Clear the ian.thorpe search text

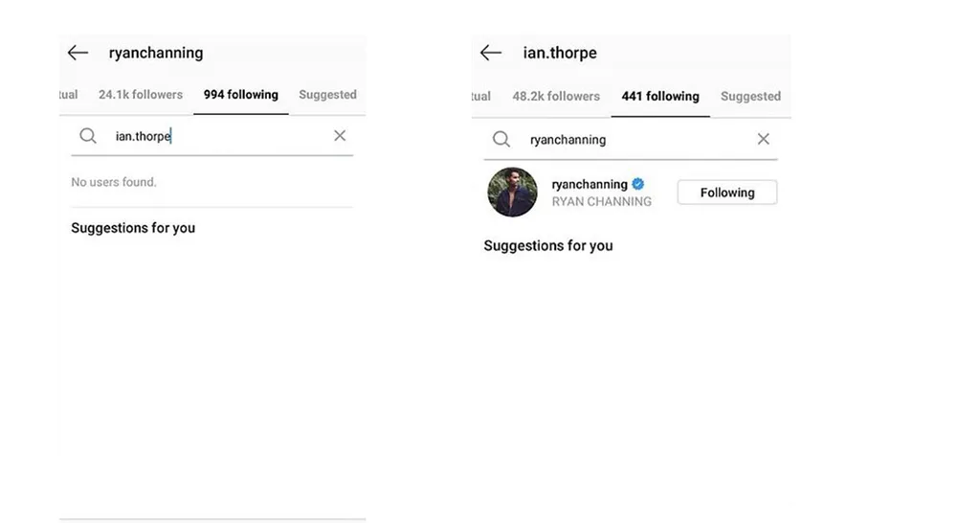[x=340, y=136]
